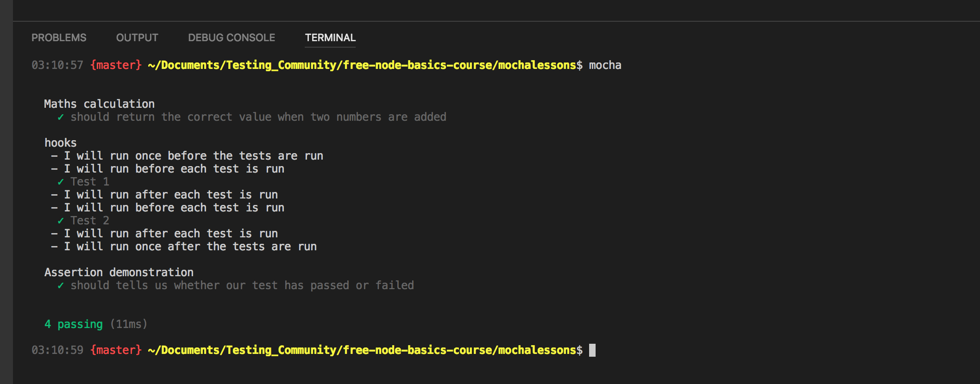Open the OUTPUT tab
This screenshot has height=384, width=980.
[137, 38]
